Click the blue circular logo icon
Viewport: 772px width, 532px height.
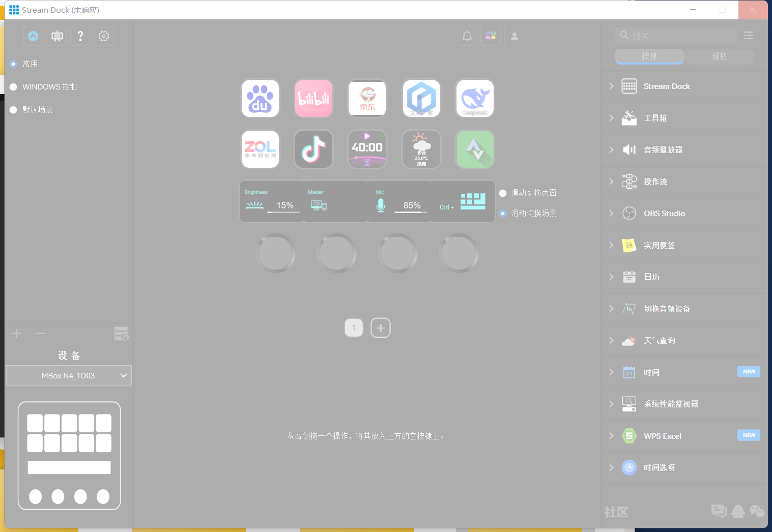pyautogui.click(x=33, y=36)
